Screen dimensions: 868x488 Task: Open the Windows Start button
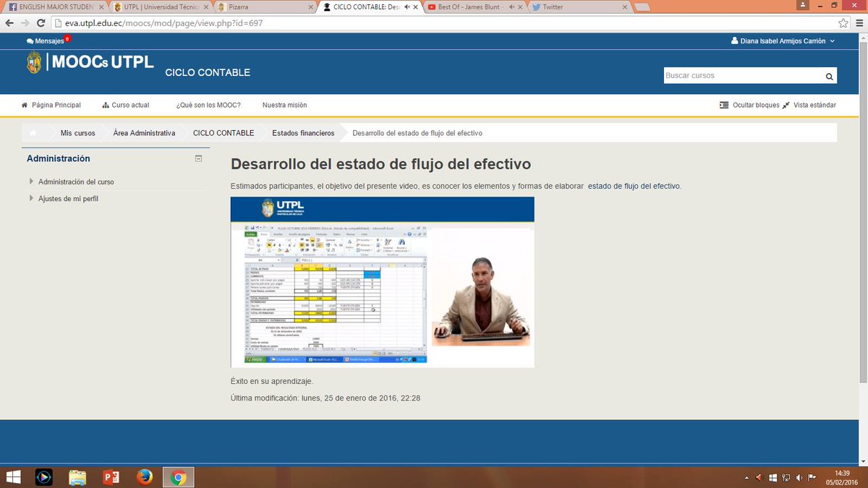14,477
